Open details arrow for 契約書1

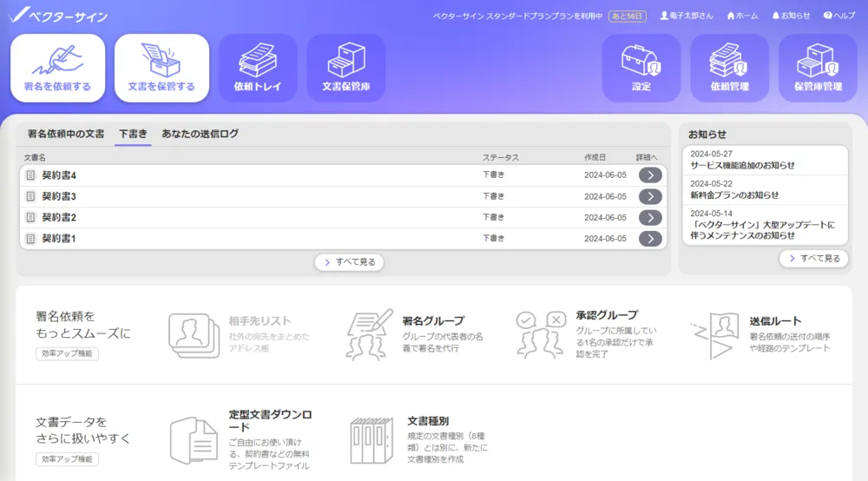650,239
